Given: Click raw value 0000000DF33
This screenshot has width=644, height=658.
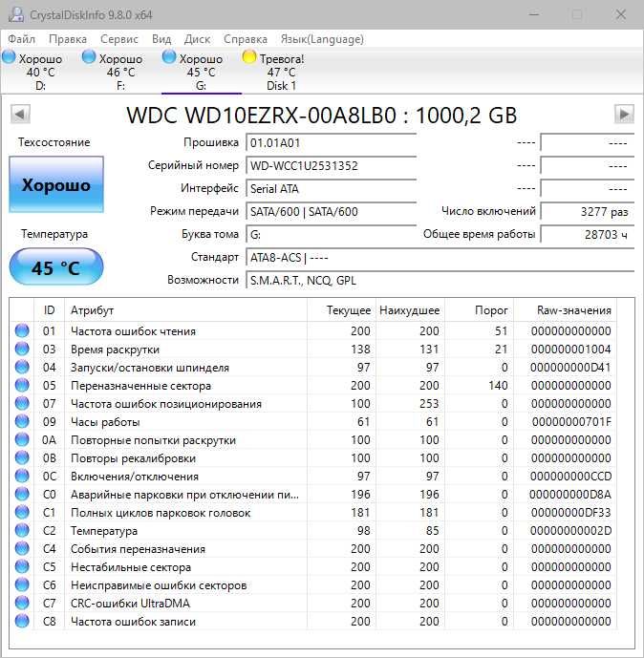Looking at the screenshot, I should pyautogui.click(x=571, y=513).
